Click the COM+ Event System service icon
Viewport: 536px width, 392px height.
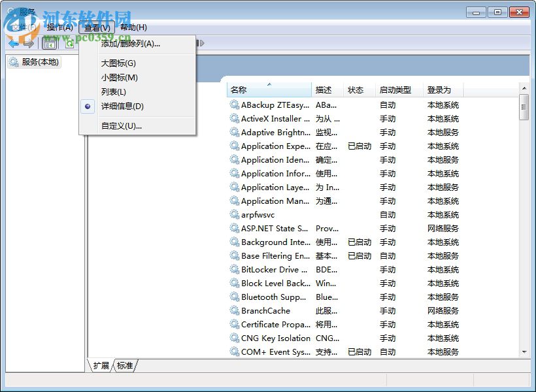pyautogui.click(x=233, y=352)
